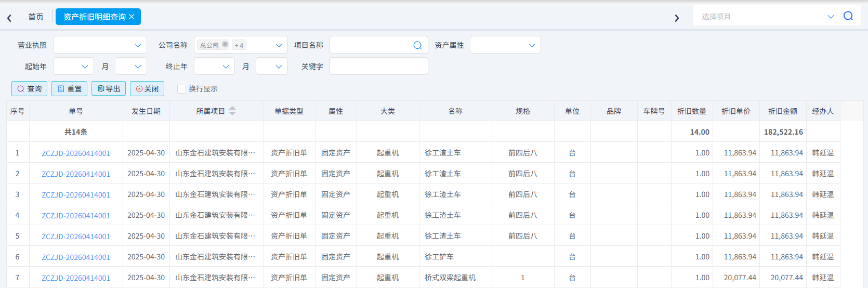Image resolution: width=868 pixels, height=288 pixels.
Task: Click 20,077.44 in row 7 折旧单价 column
Action: [736, 278]
